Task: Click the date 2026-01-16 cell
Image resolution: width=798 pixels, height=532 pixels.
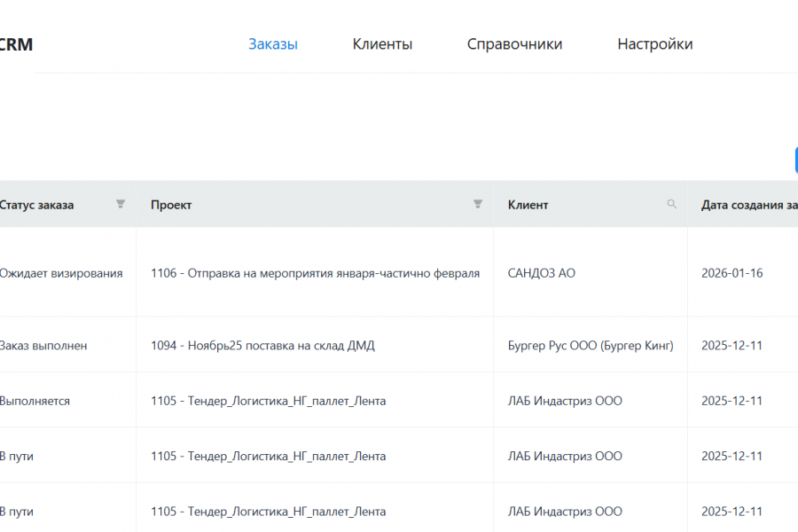Action: [731, 273]
